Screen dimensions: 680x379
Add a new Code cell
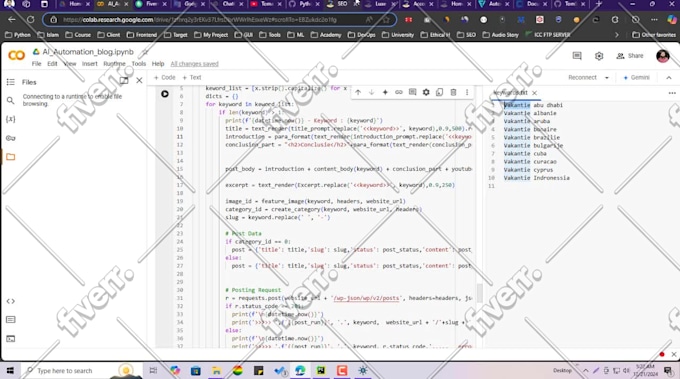(x=165, y=78)
